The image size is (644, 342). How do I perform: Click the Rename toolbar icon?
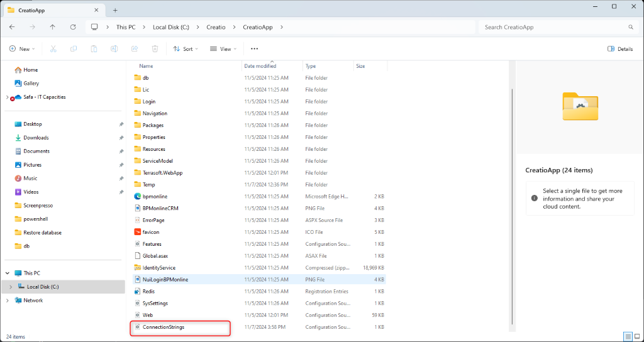tap(114, 49)
